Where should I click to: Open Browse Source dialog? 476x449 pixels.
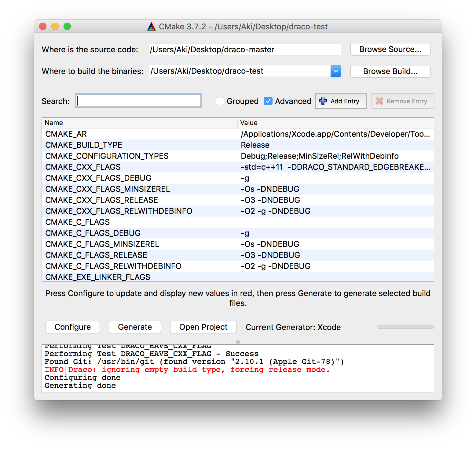click(390, 49)
